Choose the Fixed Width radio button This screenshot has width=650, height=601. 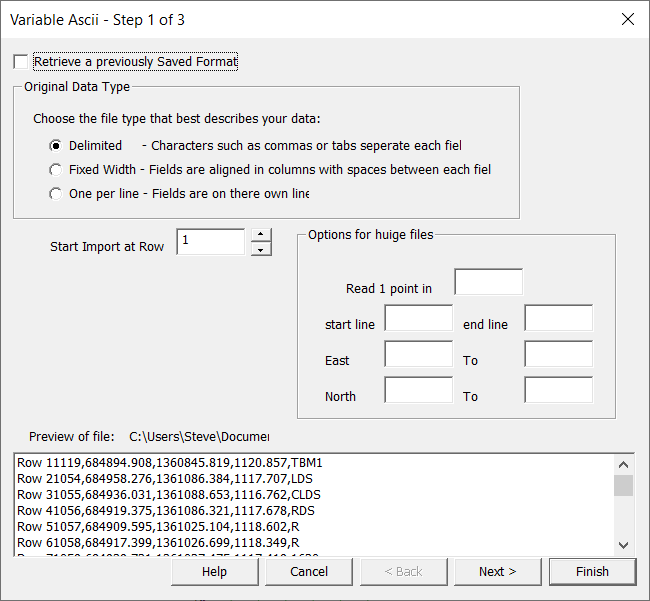click(x=56, y=169)
